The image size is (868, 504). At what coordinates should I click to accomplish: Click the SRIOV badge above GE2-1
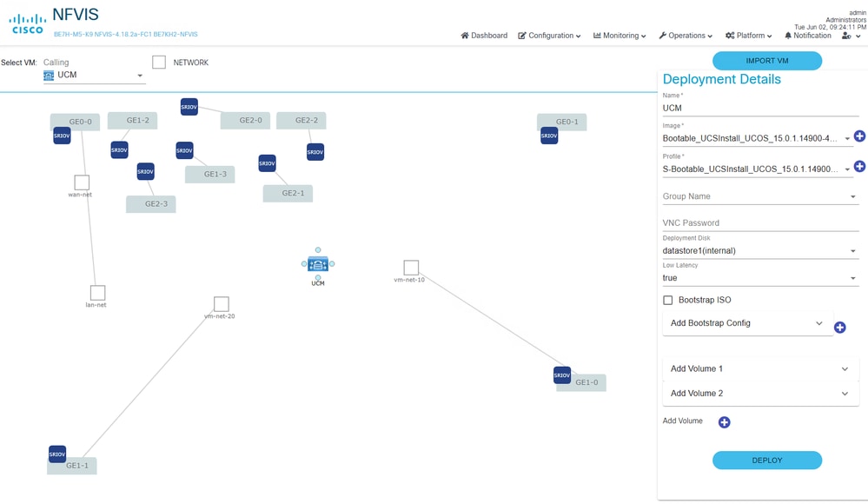(267, 163)
